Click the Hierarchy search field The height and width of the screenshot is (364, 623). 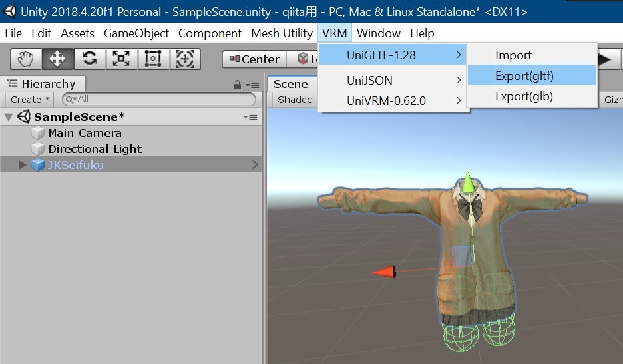(x=159, y=99)
